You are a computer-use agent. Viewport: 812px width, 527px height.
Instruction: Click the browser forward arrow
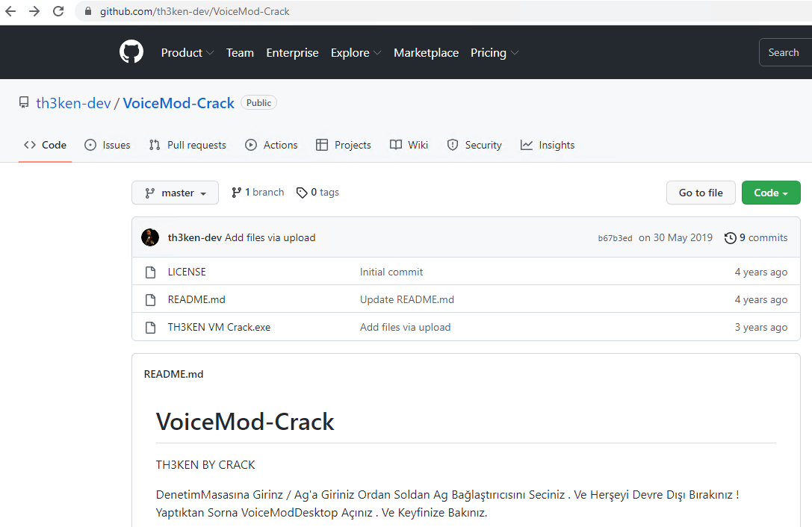point(34,11)
